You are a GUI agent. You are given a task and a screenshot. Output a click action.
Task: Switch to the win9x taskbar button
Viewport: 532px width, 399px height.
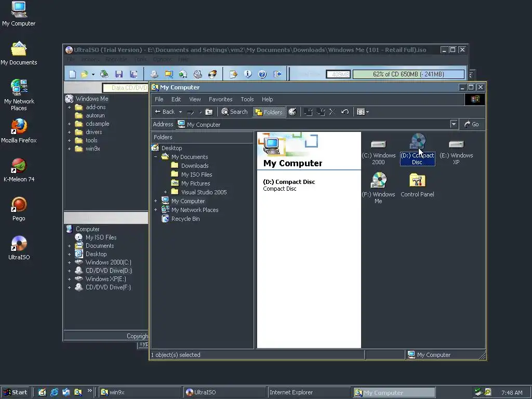(140, 392)
